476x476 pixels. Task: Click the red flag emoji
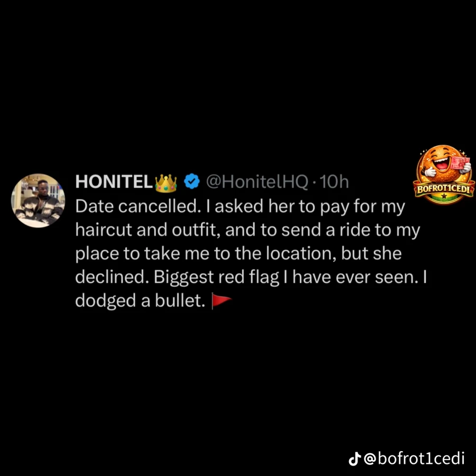tap(222, 301)
